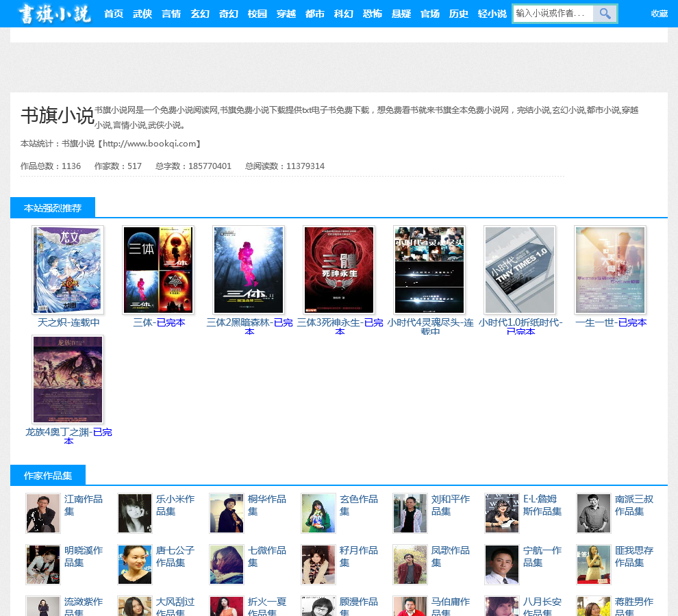This screenshot has width=678, height=616.
Task: Click 玄色 author photo
Action: 318,513
